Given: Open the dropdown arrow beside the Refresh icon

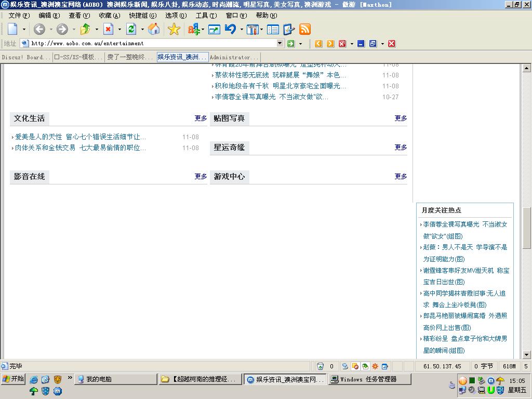Looking at the screenshot, I should 142,30.
